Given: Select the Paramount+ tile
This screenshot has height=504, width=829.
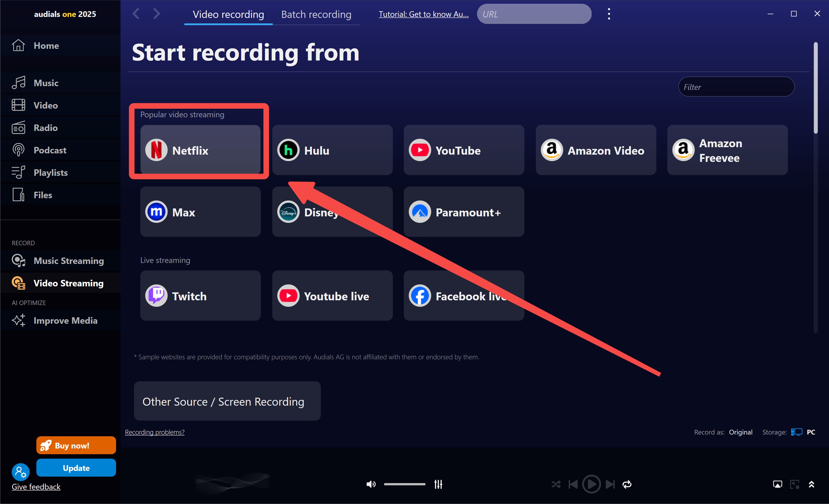Looking at the screenshot, I should [464, 212].
